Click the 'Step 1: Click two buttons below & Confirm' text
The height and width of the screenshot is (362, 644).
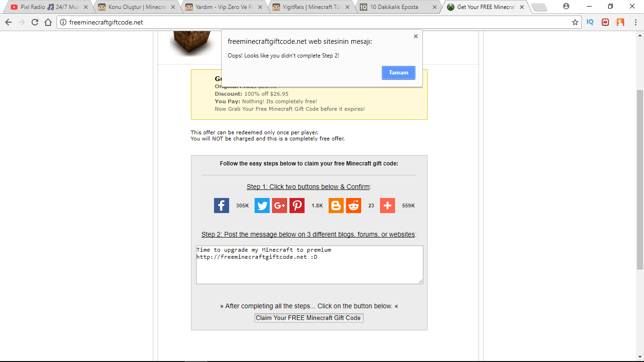click(308, 187)
